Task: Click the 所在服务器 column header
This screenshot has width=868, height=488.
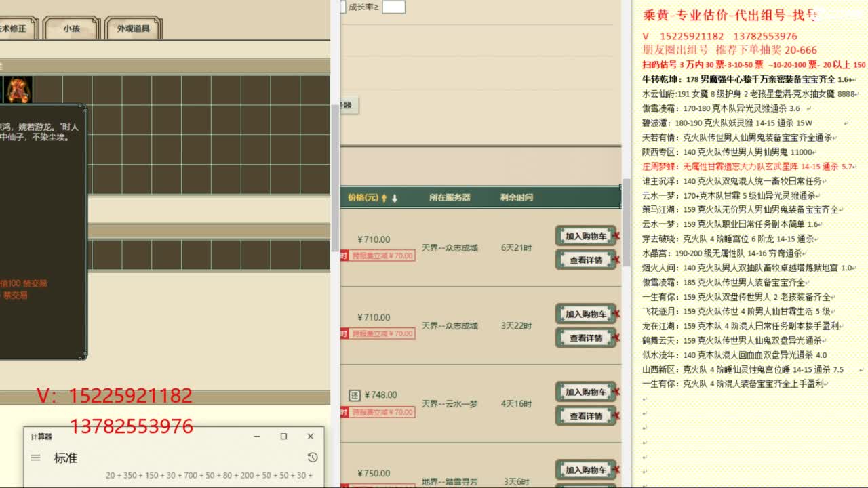Action: tap(449, 197)
